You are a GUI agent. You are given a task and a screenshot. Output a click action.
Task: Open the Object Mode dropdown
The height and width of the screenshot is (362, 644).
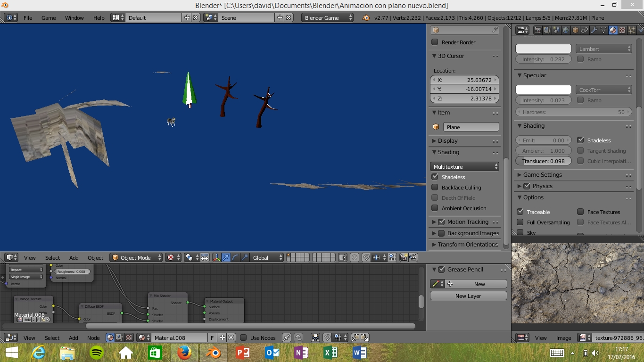click(x=136, y=257)
